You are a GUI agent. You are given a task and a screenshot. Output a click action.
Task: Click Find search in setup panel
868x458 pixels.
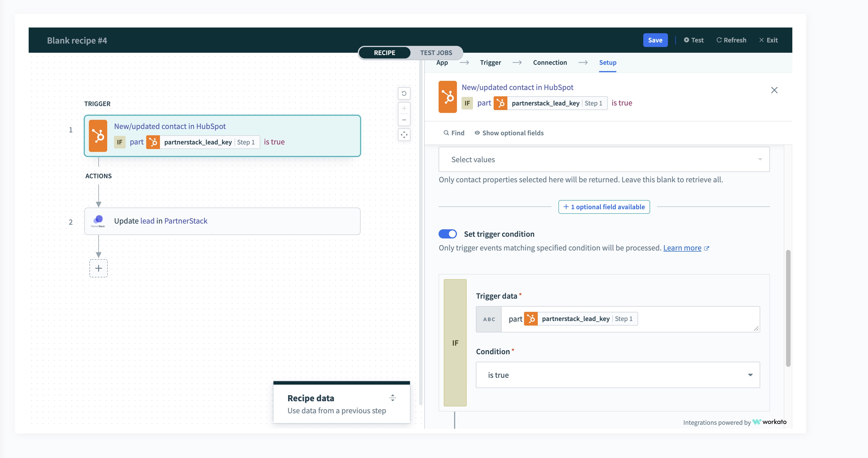pyautogui.click(x=454, y=133)
